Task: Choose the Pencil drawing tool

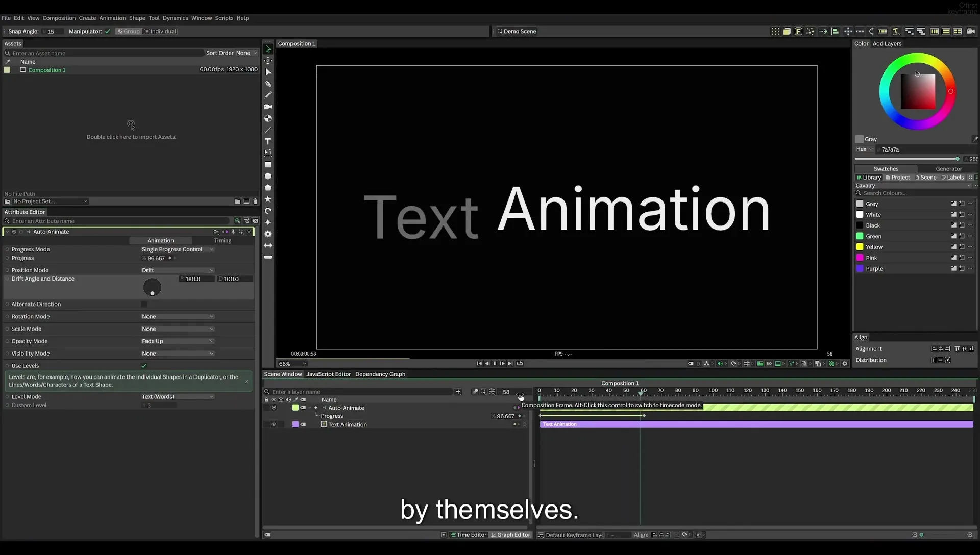Action: [267, 95]
